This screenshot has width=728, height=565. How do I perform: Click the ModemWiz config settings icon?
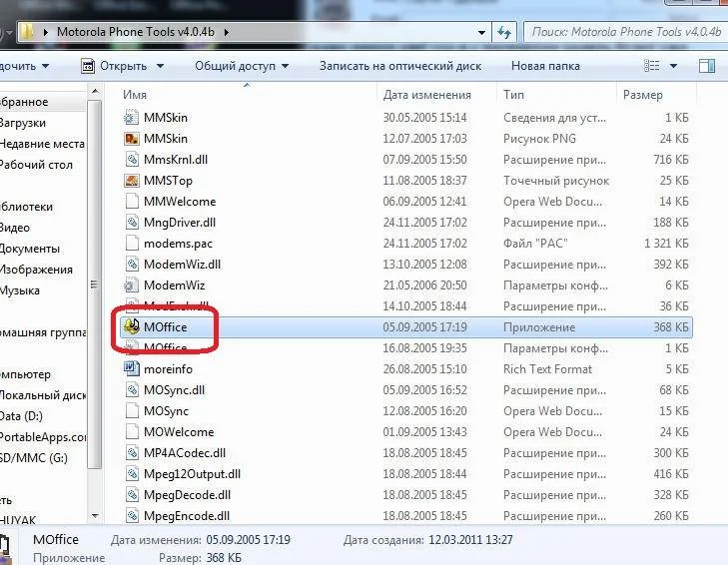pyautogui.click(x=132, y=285)
